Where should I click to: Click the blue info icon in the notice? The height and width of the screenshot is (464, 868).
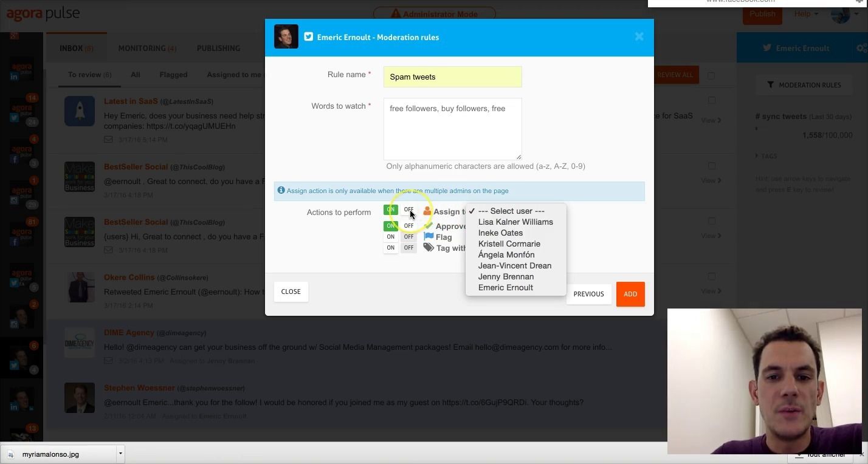281,191
